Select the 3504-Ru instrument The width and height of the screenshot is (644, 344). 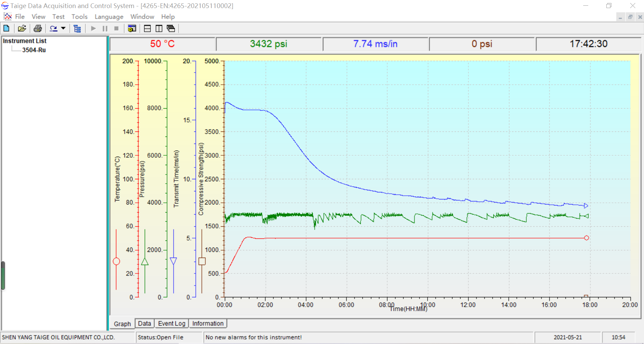[34, 50]
